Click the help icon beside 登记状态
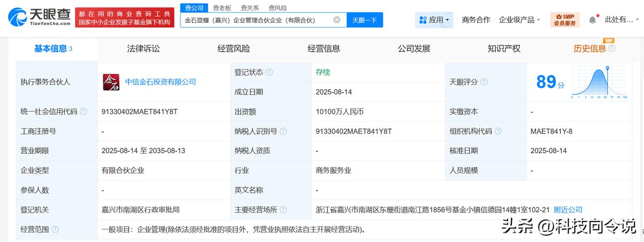Screen dimensions: 644x242 (x=269, y=72)
